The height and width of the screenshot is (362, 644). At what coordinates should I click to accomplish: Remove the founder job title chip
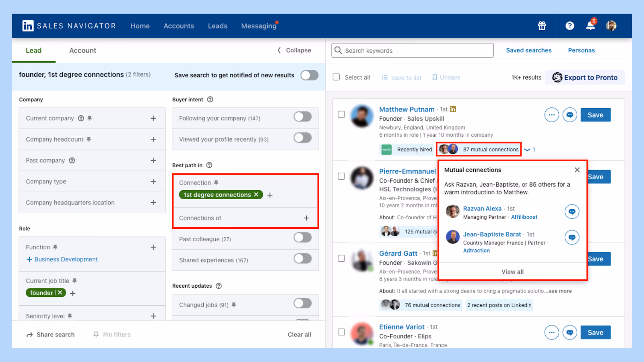(60, 293)
